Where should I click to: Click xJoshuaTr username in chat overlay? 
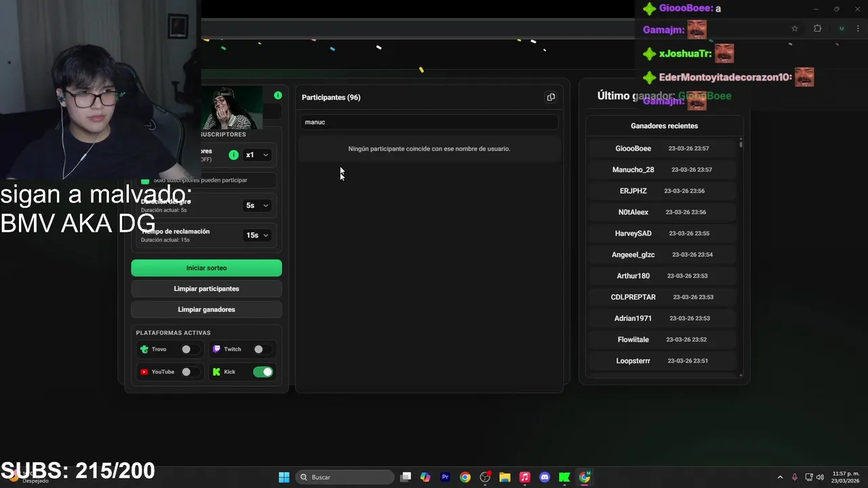click(685, 54)
